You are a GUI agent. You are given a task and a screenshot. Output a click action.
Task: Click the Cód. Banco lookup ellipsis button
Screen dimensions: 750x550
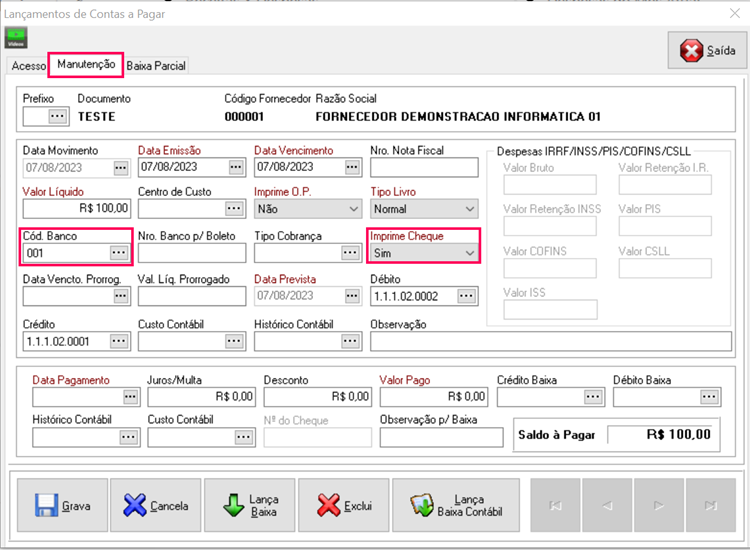click(118, 253)
